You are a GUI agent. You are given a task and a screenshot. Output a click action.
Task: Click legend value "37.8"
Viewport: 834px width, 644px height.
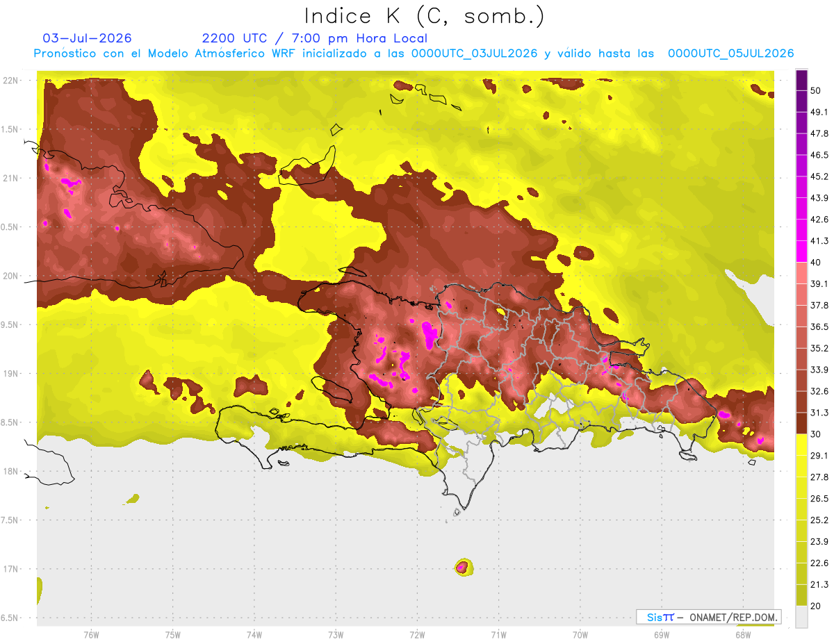pyautogui.click(x=819, y=306)
